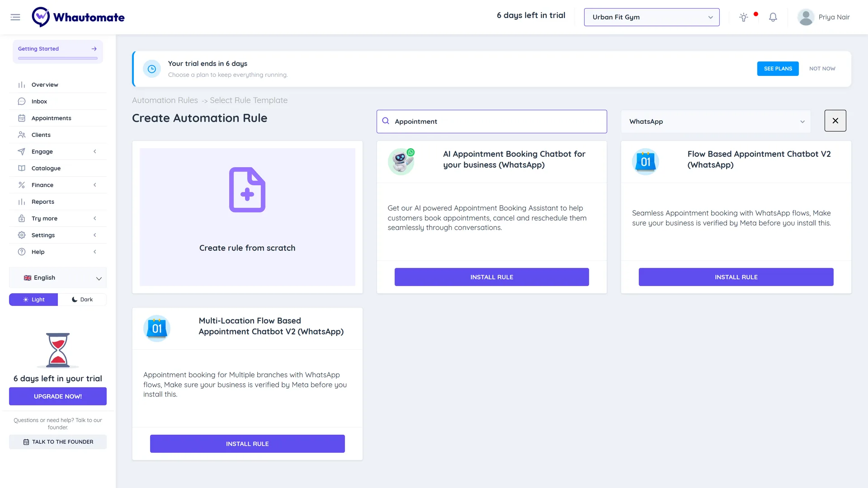Click the hourglass trial illustration
The image size is (868, 488).
click(58, 350)
